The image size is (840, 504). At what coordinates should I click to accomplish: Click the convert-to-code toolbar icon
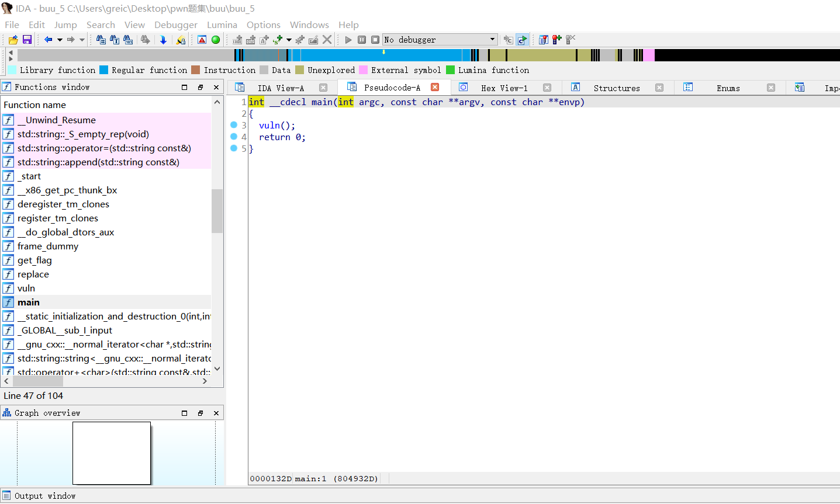click(x=237, y=40)
